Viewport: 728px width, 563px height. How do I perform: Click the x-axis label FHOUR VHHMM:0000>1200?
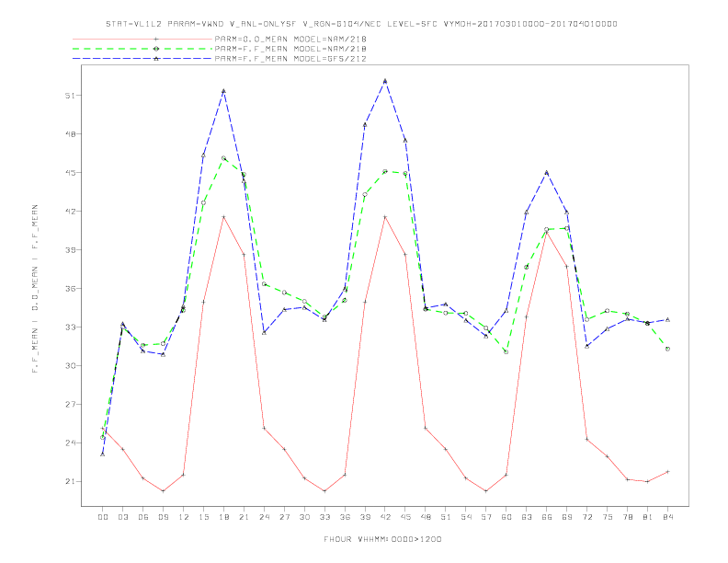coord(382,539)
